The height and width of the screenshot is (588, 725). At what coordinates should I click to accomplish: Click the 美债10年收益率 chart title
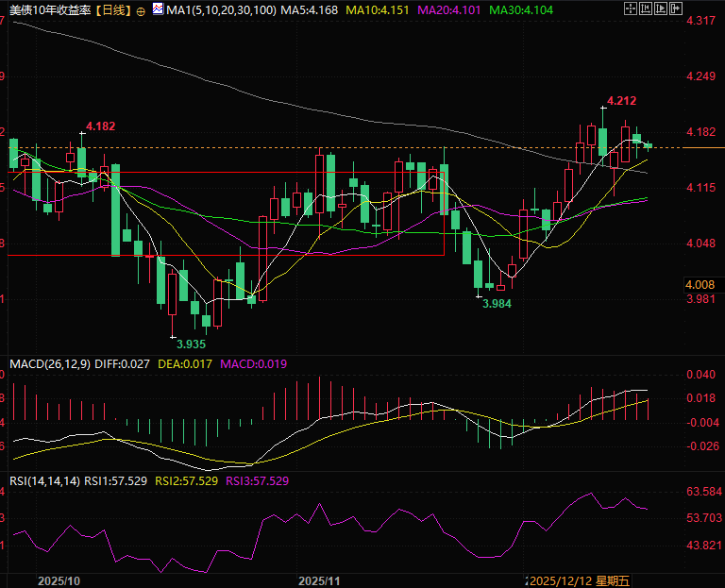50,10
